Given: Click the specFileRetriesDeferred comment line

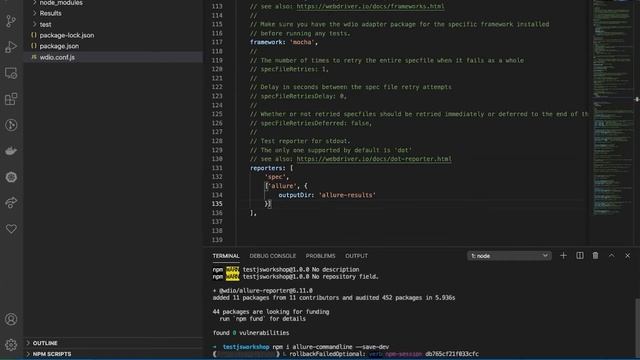Looking at the screenshot, I should 311,123.
